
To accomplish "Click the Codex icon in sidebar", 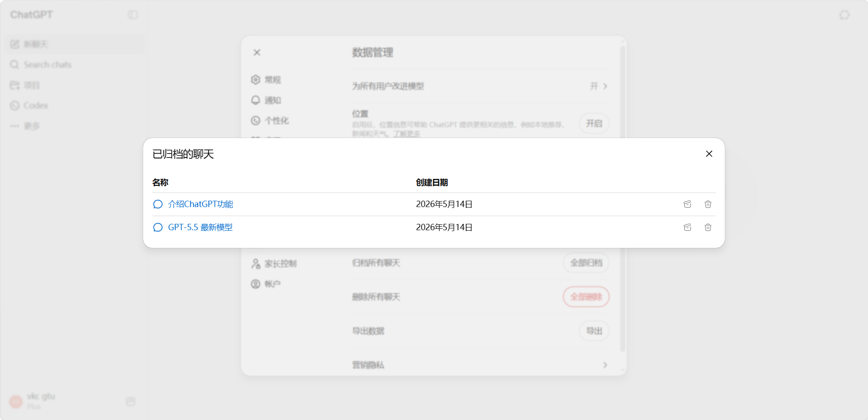I will click(x=15, y=105).
